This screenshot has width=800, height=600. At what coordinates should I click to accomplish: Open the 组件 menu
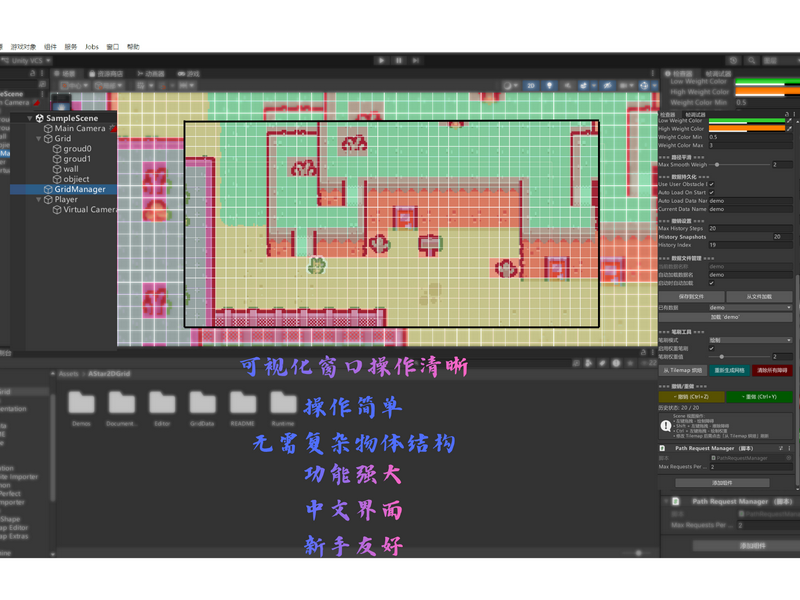pos(51,47)
